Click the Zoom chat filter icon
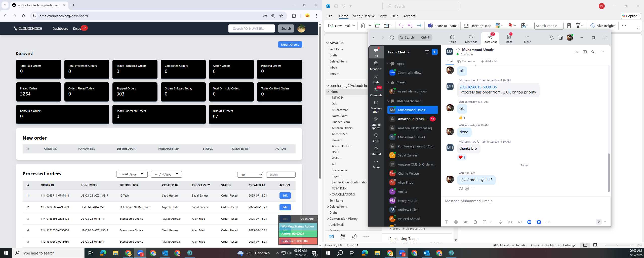 (x=427, y=52)
